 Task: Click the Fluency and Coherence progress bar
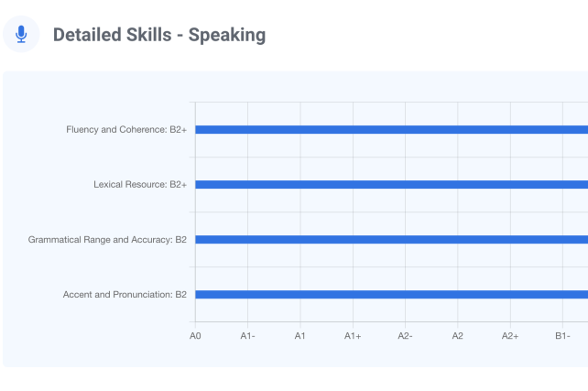tap(391, 130)
